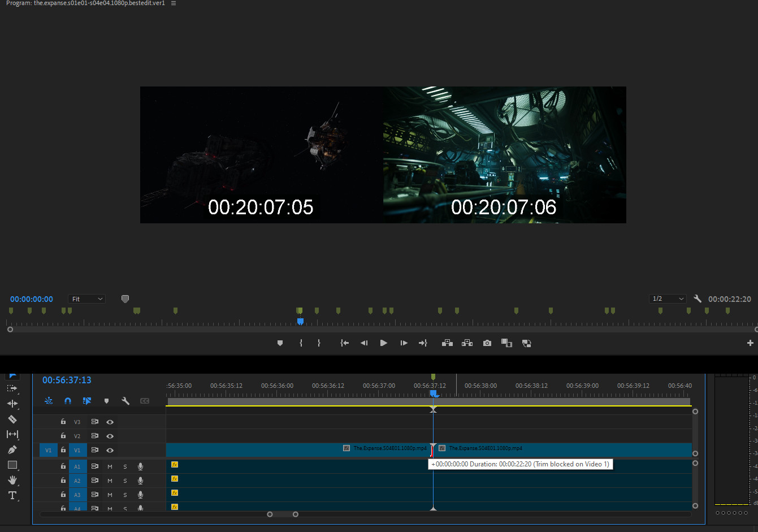The height and width of the screenshot is (532, 758).
Task: Select the Razor tool
Action: click(x=12, y=419)
